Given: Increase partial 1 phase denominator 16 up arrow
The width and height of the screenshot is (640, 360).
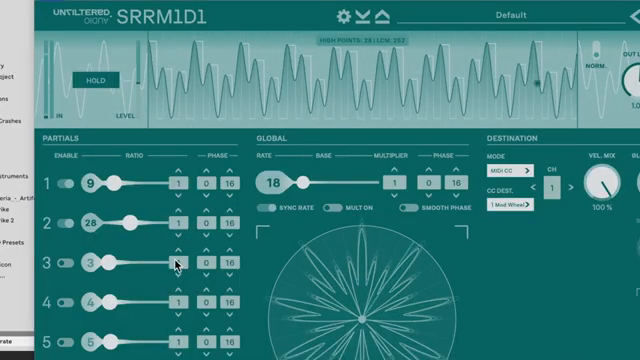Looking at the screenshot, I should tap(230, 171).
